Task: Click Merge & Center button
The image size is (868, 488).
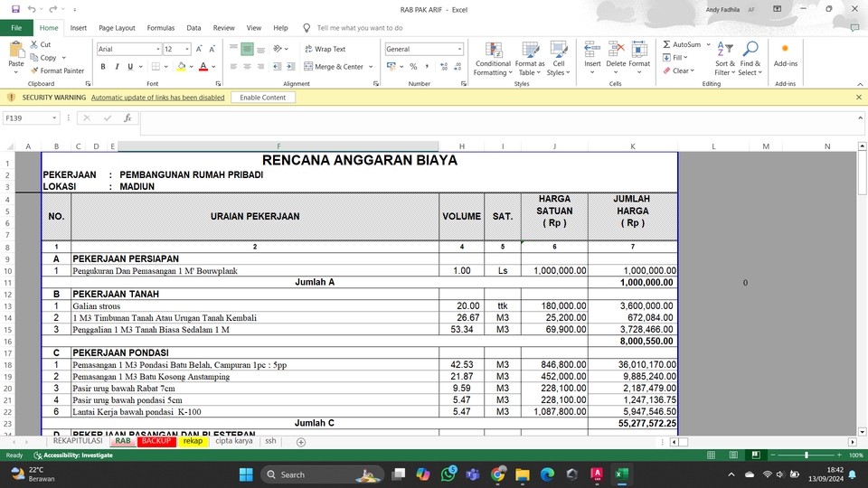Action: (x=334, y=66)
